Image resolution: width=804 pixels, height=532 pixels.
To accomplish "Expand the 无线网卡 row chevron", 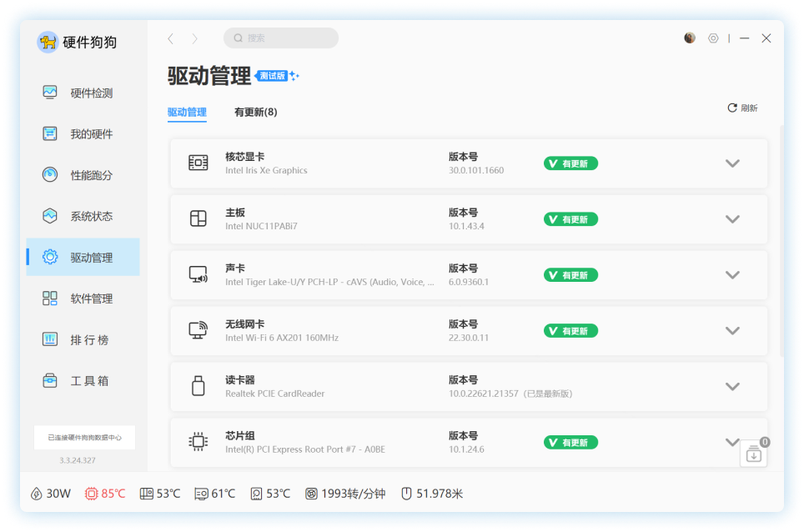I will [x=733, y=331].
